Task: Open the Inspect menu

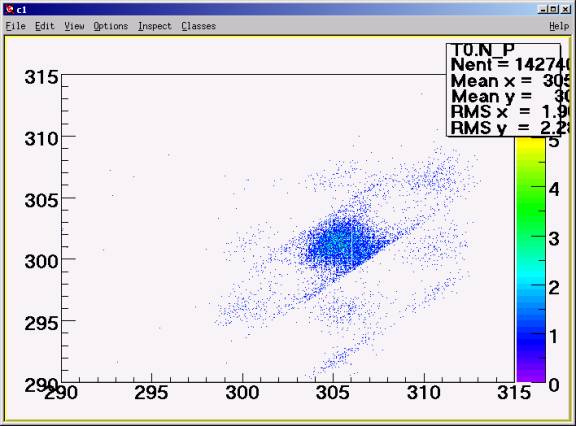Action: coord(155,26)
